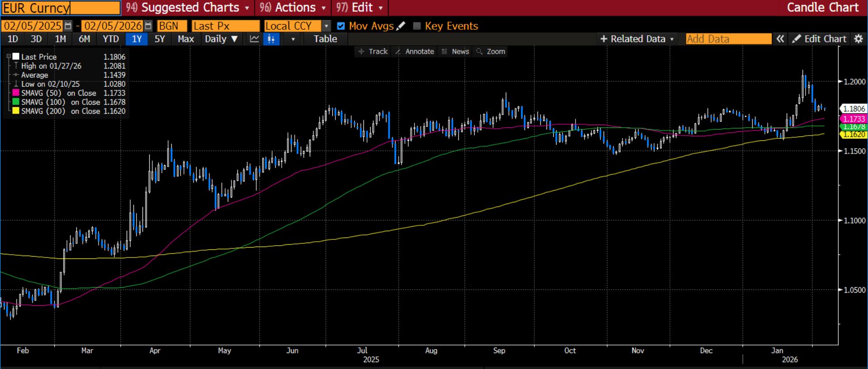
Task: Open the start date calendar picker
Action: point(68,26)
